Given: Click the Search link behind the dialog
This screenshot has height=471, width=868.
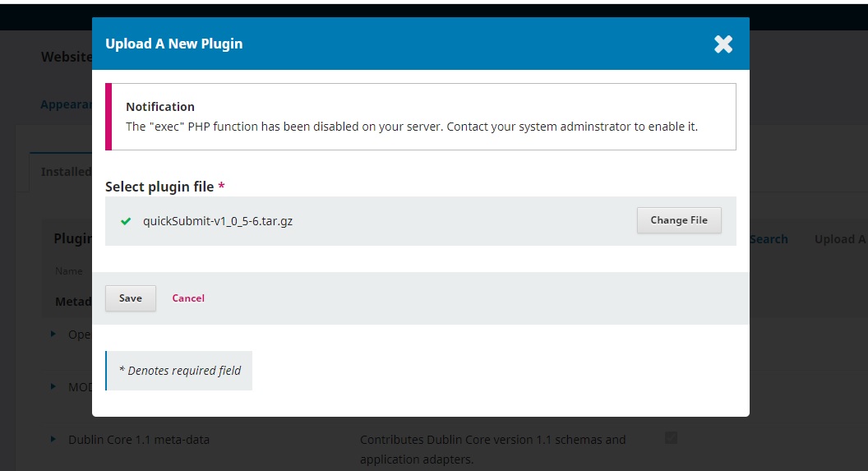Looking at the screenshot, I should tap(769, 239).
